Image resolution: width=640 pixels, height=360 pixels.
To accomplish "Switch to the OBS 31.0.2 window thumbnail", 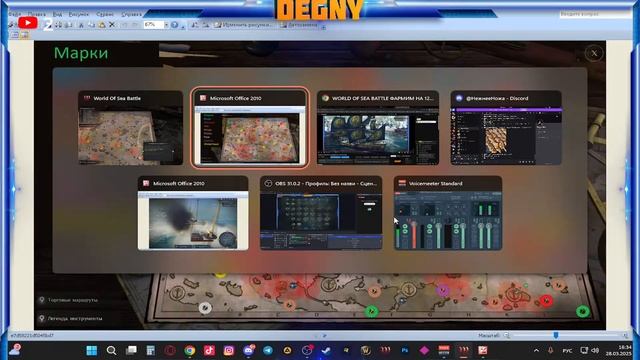I will pyautogui.click(x=321, y=213).
